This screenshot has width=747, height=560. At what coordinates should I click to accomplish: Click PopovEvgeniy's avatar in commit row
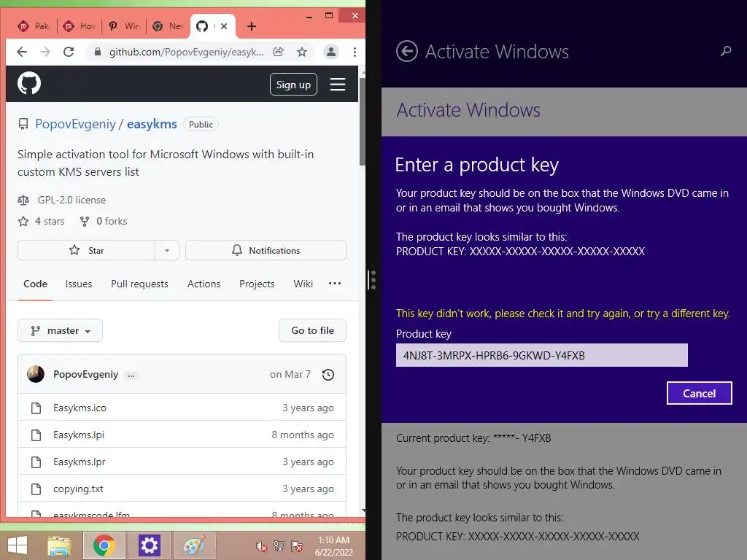click(x=36, y=374)
